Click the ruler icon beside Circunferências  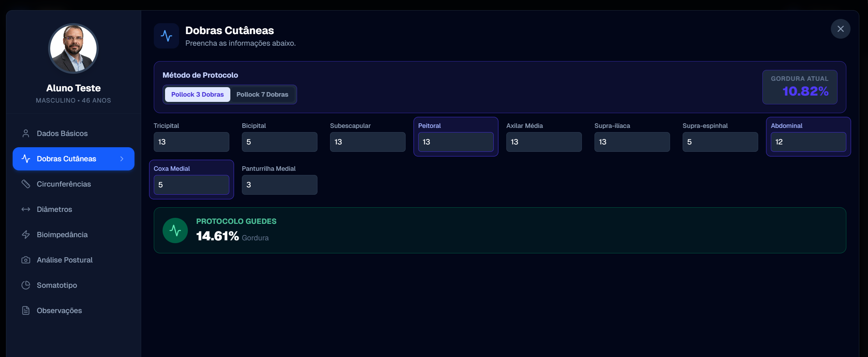pos(26,184)
